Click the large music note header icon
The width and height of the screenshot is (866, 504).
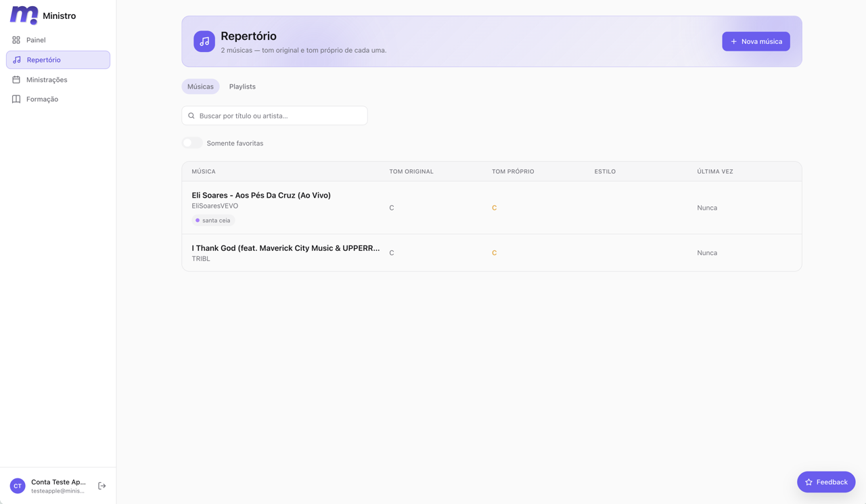[204, 41]
